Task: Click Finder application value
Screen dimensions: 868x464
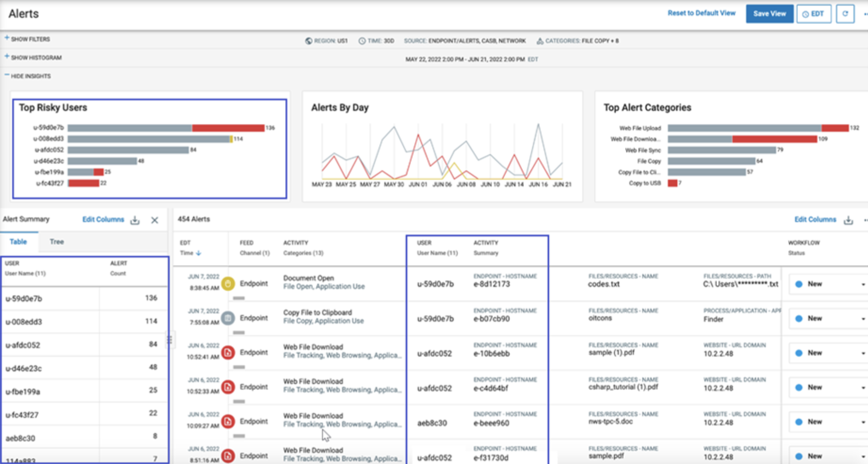Action: pyautogui.click(x=713, y=319)
